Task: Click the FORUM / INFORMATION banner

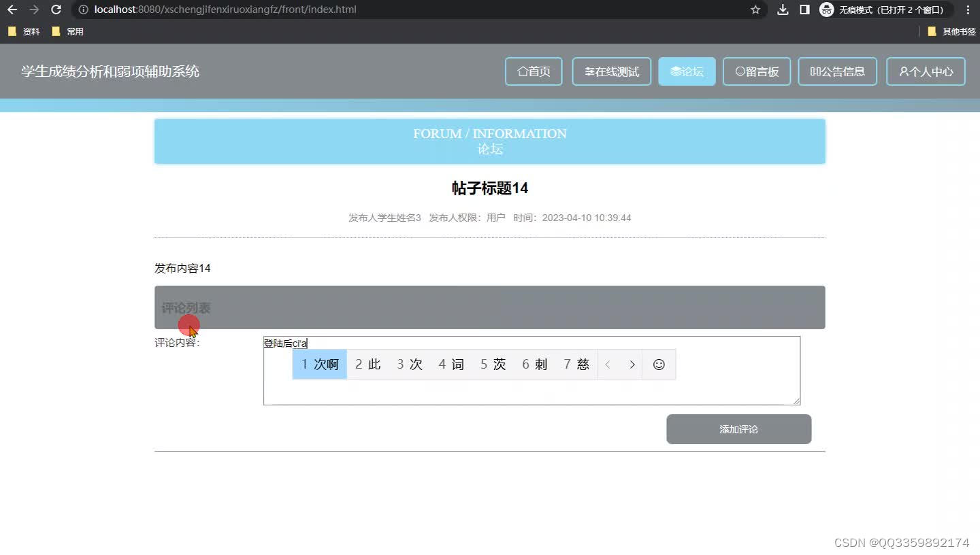Action: click(x=490, y=141)
